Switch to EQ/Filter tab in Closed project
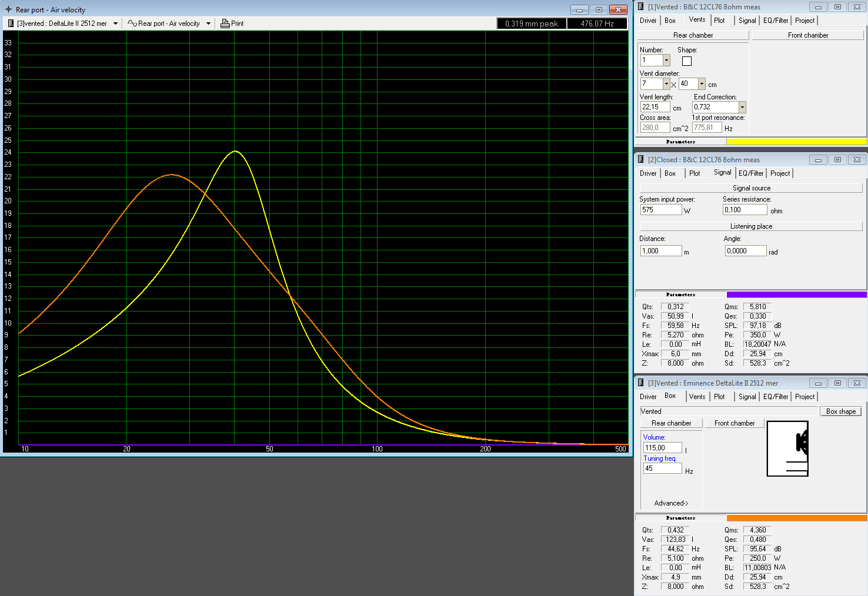The image size is (868, 596). pos(751,173)
